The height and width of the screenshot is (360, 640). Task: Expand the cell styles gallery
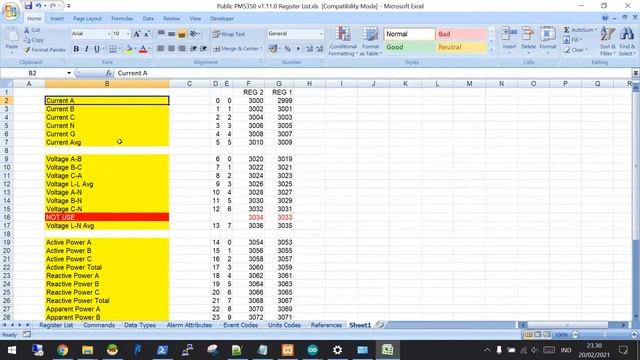(x=491, y=50)
